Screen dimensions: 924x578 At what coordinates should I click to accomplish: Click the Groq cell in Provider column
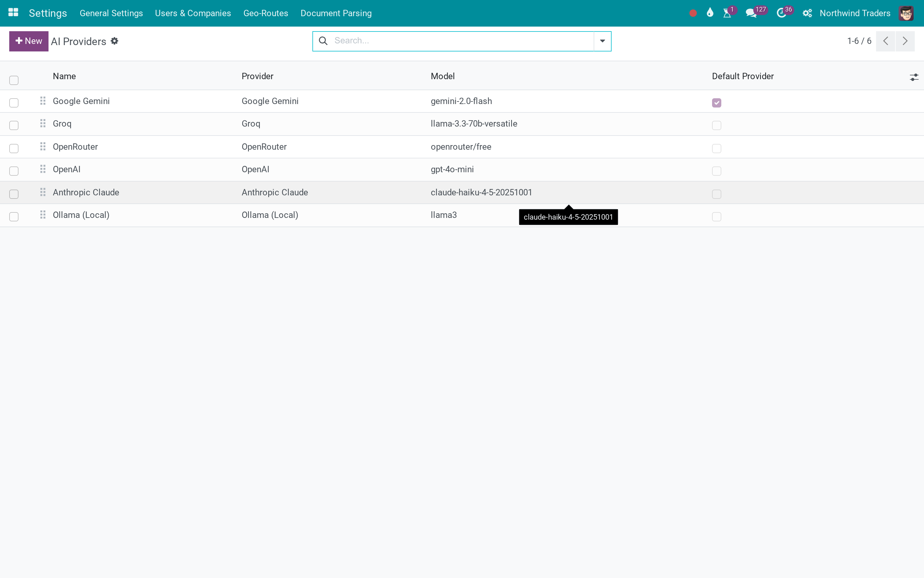251,123
